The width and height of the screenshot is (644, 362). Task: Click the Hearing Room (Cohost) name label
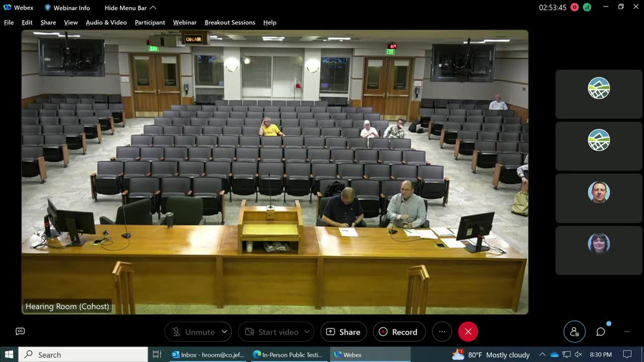[67, 306]
